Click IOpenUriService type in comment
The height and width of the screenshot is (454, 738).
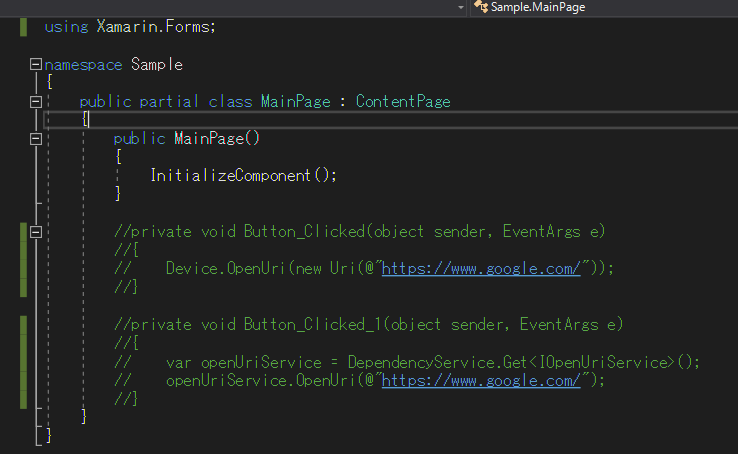(x=606, y=362)
